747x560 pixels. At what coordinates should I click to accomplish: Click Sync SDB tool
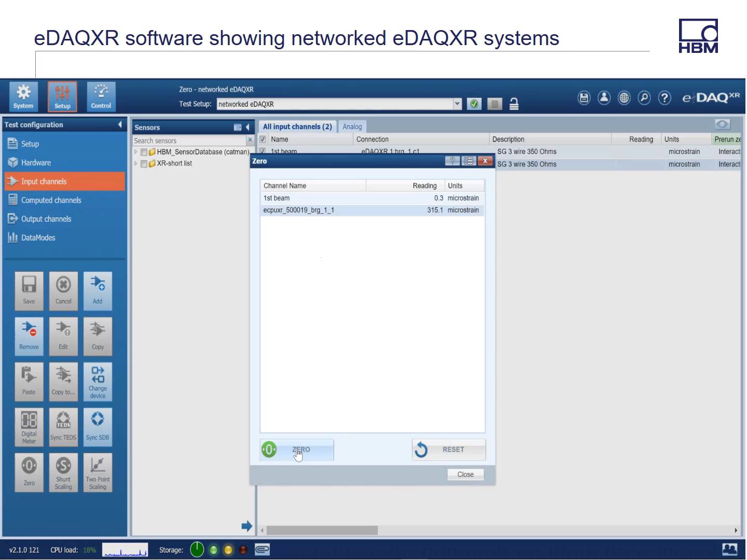coord(98,427)
